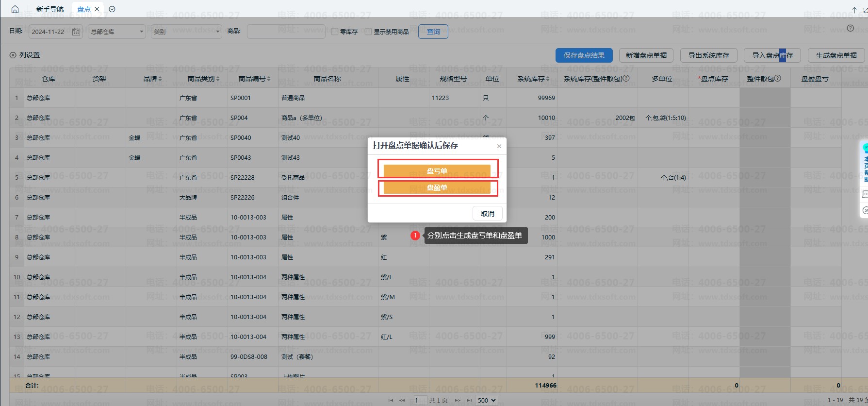The image size is (868, 406).
Task: Open the tab list circular dropdown arrow
Action: click(112, 9)
